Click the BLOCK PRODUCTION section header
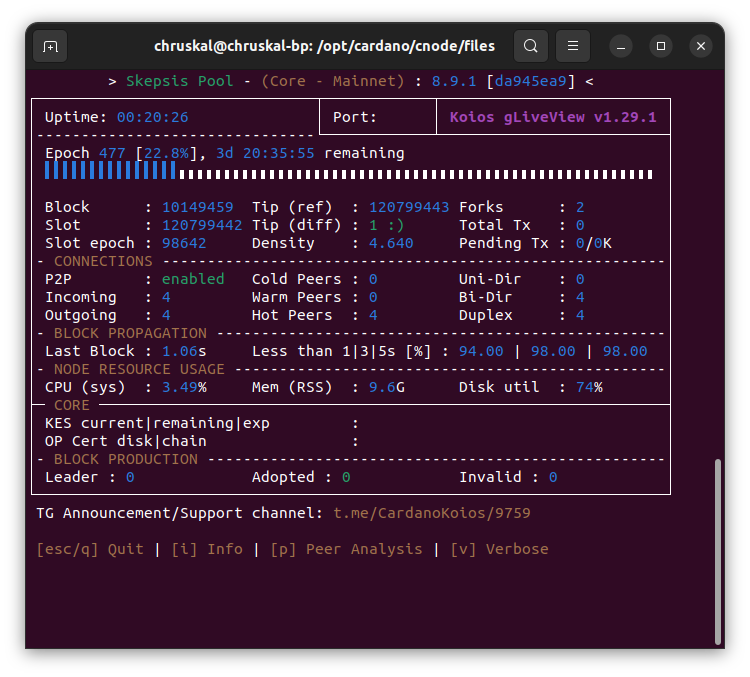Image resolution: width=750 pixels, height=677 pixels. click(x=125, y=459)
